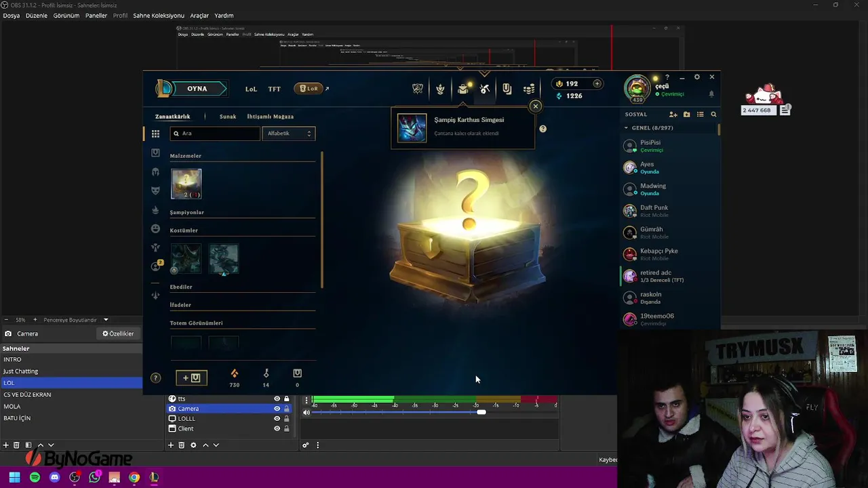Viewport: 868px width, 488px height.
Task: Open the Your Shop icon in League
Action: (x=507, y=89)
